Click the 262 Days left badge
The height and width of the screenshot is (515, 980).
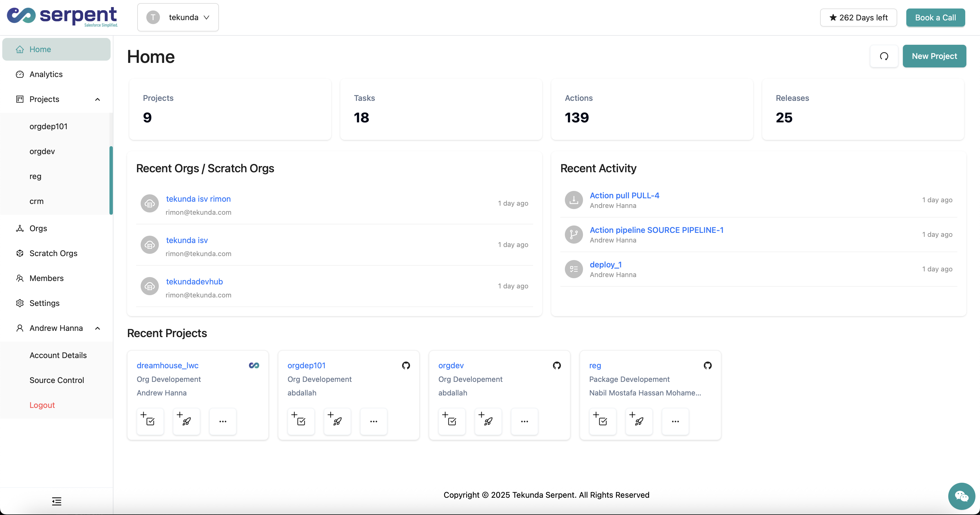click(x=858, y=18)
